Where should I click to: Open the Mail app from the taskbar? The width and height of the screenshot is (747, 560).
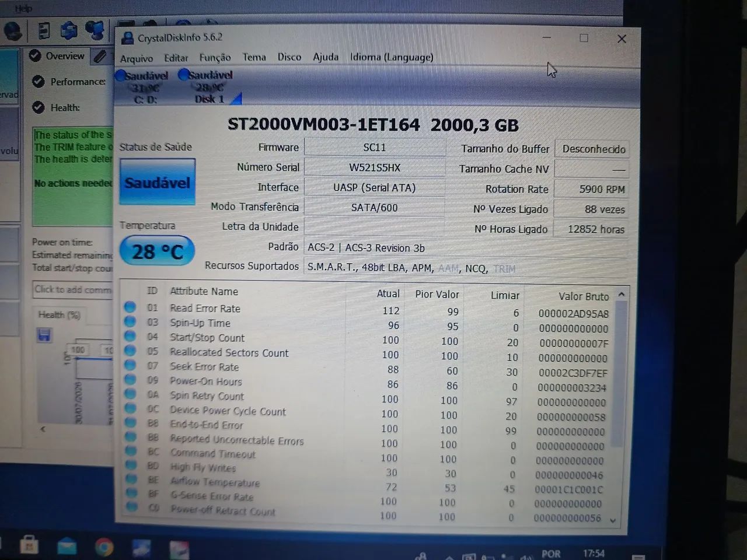click(67, 547)
